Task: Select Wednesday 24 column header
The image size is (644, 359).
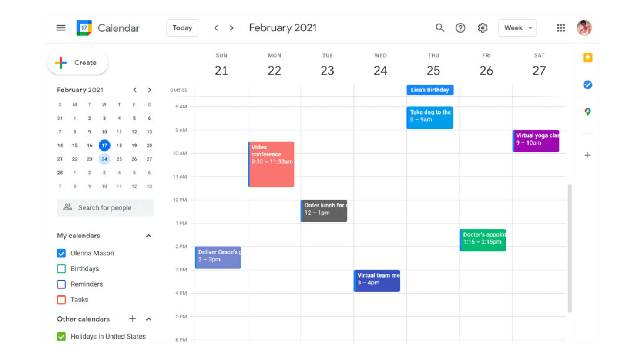Action: coord(380,65)
